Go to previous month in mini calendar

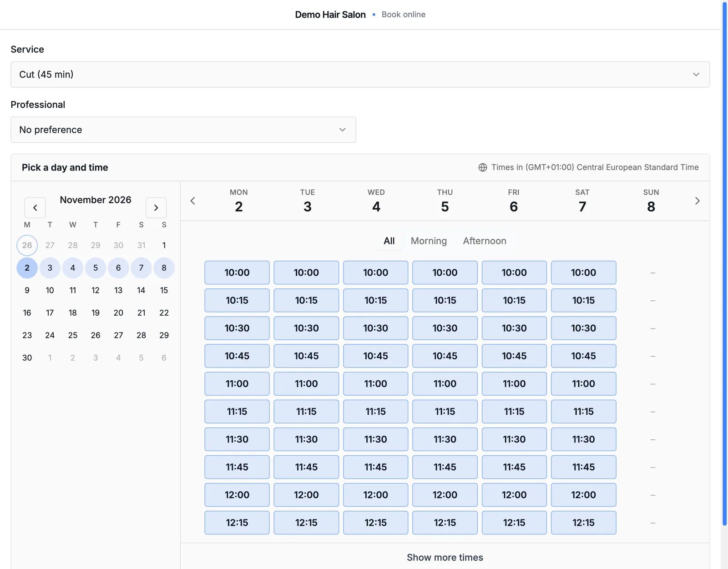coord(35,208)
